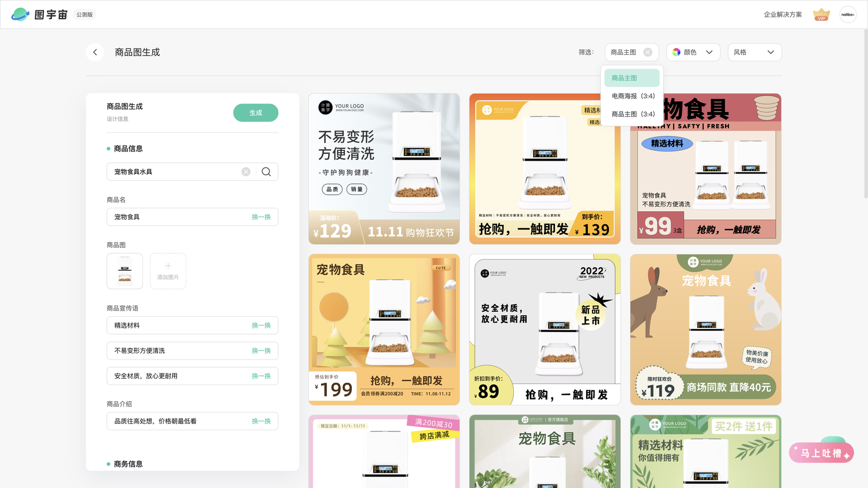This screenshot has height=488, width=868.
Task: Go back using the left arrow button
Action: [95, 52]
